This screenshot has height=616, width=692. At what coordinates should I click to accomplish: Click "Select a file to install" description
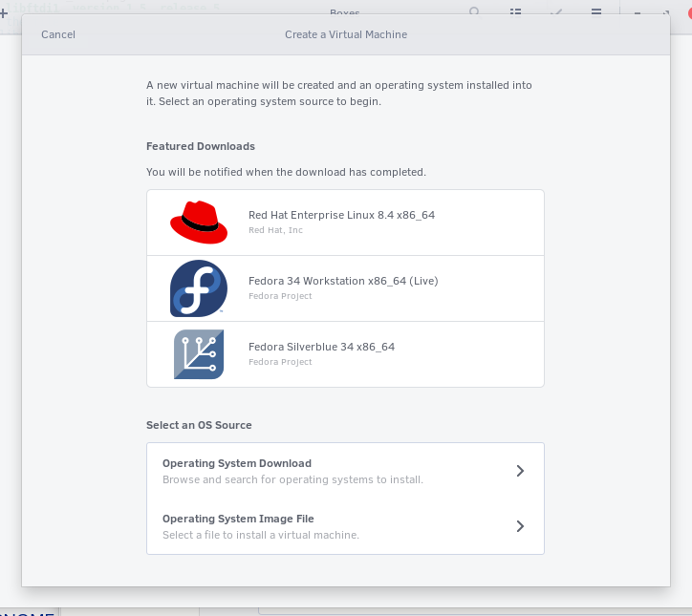261,535
